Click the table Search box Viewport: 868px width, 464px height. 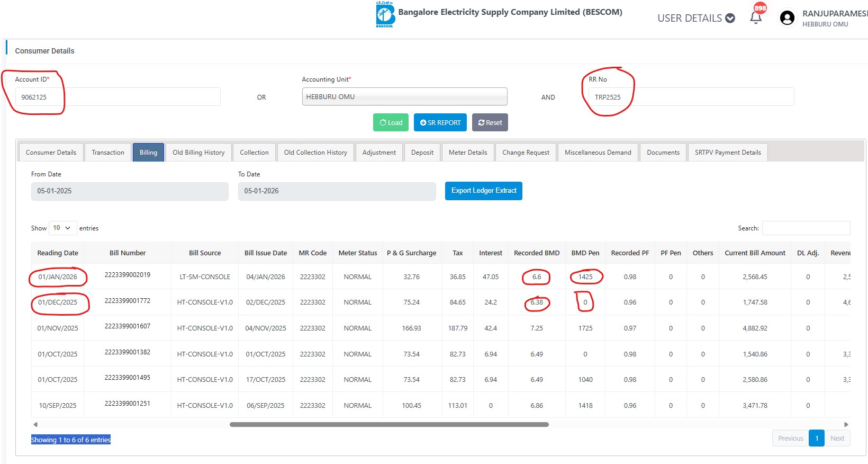[806, 228]
